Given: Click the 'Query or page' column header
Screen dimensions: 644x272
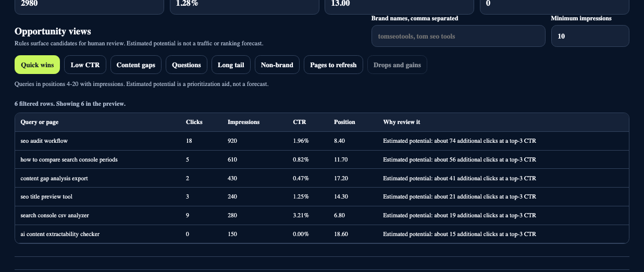Looking at the screenshot, I should [x=40, y=122].
